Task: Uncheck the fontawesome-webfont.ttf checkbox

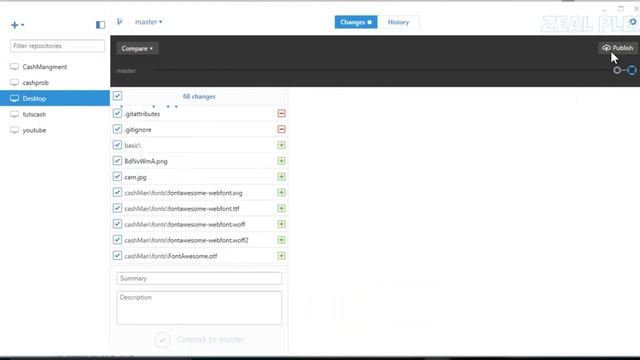Action: point(118,208)
